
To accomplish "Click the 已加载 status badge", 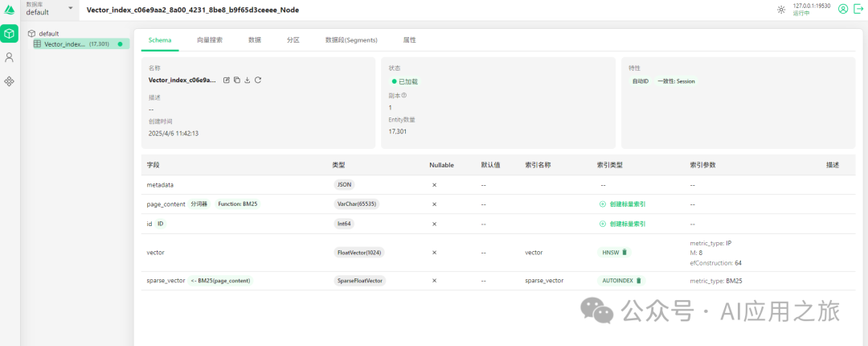I will point(404,81).
